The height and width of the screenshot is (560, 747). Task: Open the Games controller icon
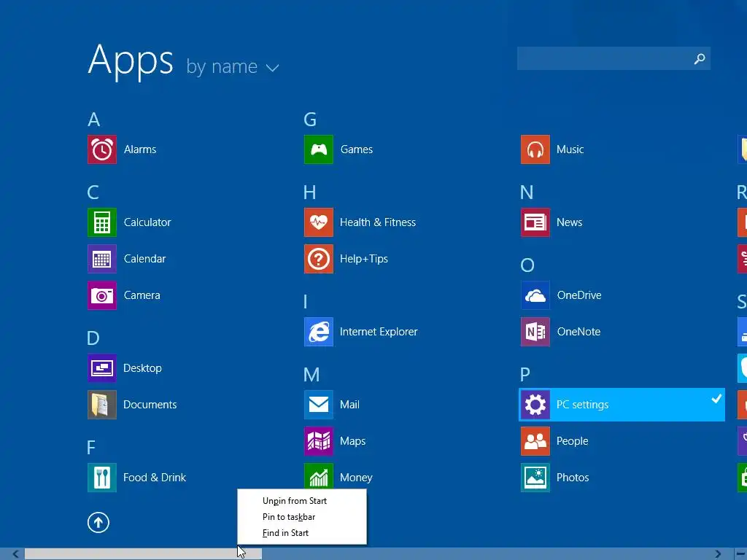[x=319, y=149]
